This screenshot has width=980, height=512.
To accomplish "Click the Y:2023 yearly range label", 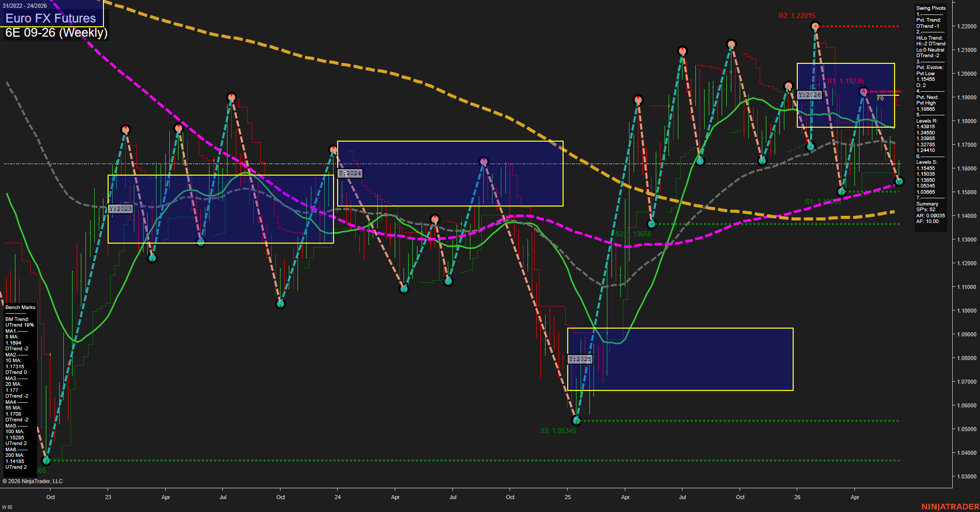I will point(120,209).
